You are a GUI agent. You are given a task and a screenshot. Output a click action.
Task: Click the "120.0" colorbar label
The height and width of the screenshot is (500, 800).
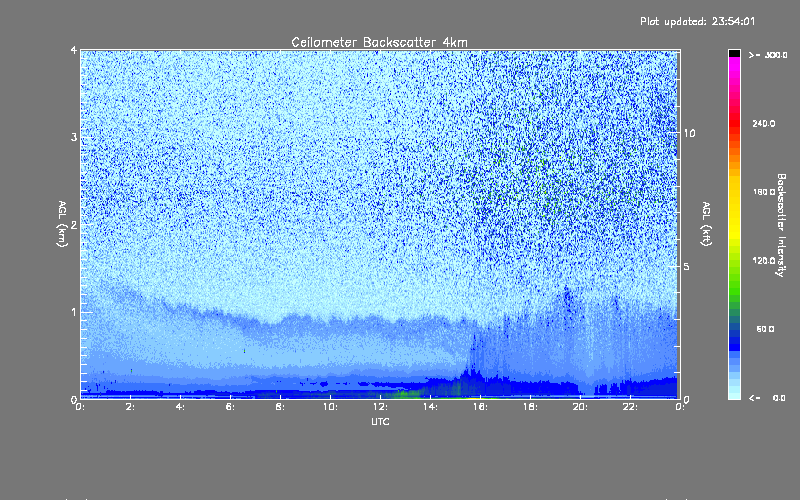pyautogui.click(x=764, y=260)
